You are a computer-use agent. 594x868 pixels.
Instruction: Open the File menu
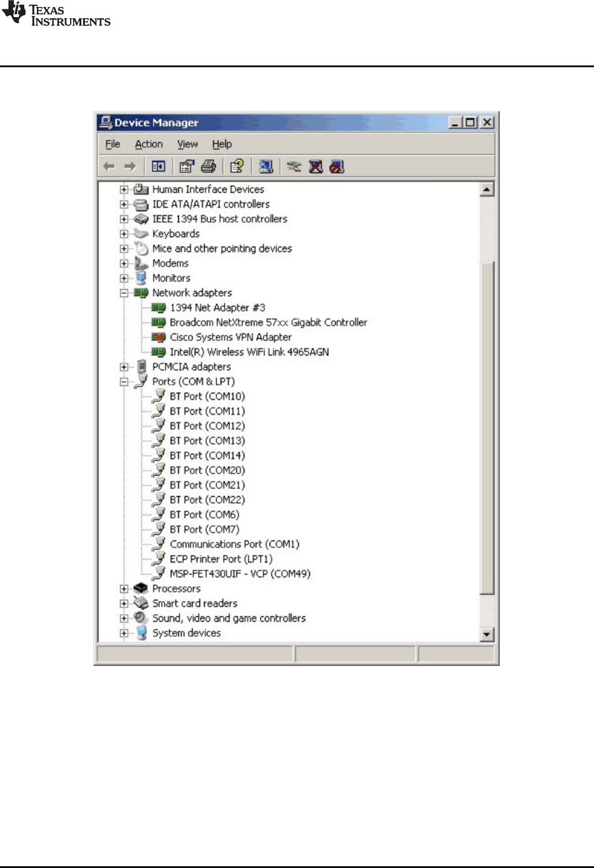click(x=113, y=144)
